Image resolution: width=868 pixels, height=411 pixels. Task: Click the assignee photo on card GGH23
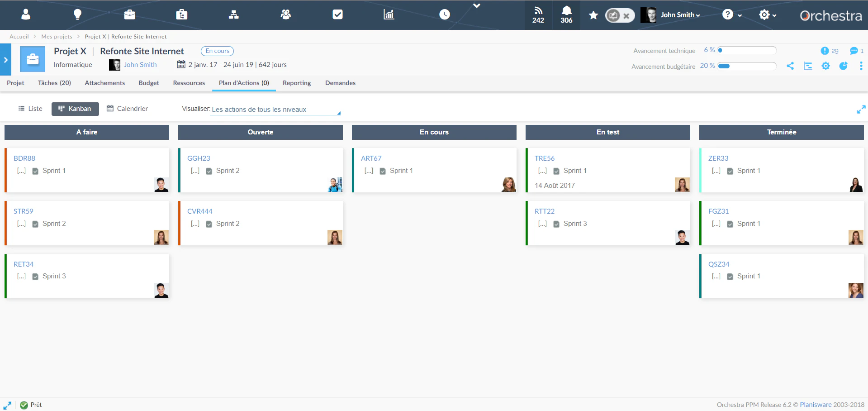tap(335, 185)
